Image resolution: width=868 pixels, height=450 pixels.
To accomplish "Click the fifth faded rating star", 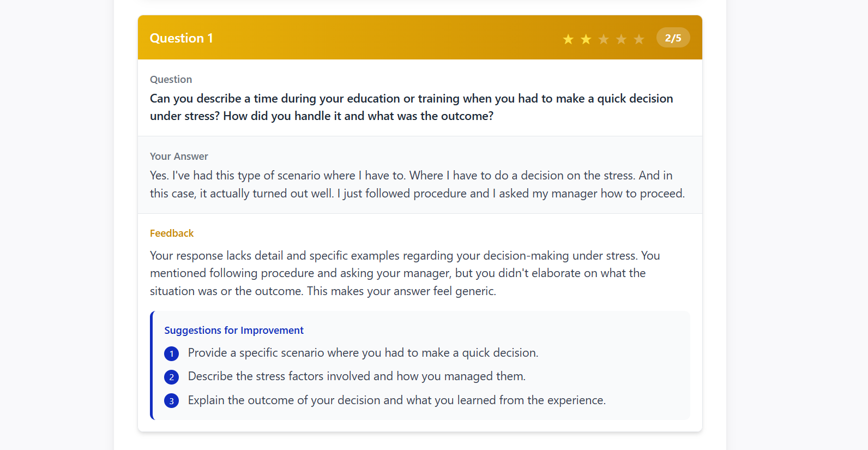I will click(x=639, y=39).
